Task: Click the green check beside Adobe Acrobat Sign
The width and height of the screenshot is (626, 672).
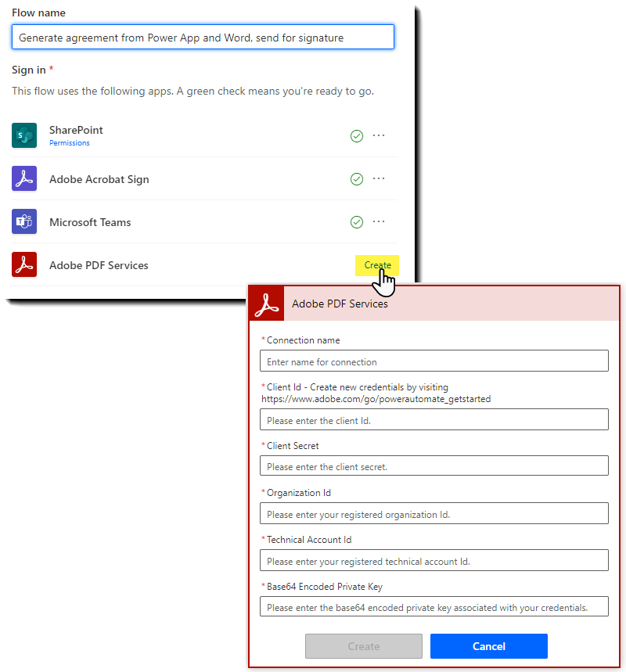Action: (x=357, y=178)
